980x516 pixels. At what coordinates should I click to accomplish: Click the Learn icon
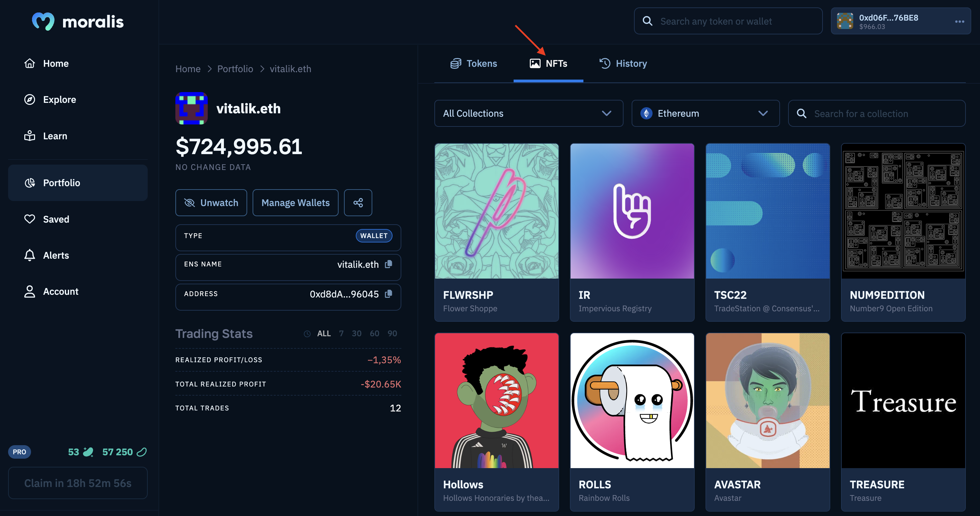tap(30, 136)
